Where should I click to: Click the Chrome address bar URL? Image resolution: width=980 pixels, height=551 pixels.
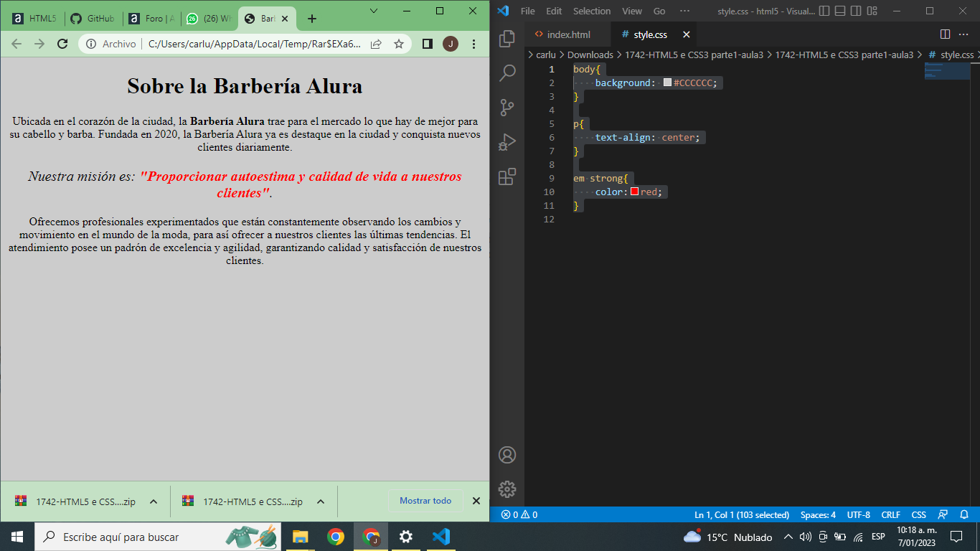pyautogui.click(x=255, y=44)
